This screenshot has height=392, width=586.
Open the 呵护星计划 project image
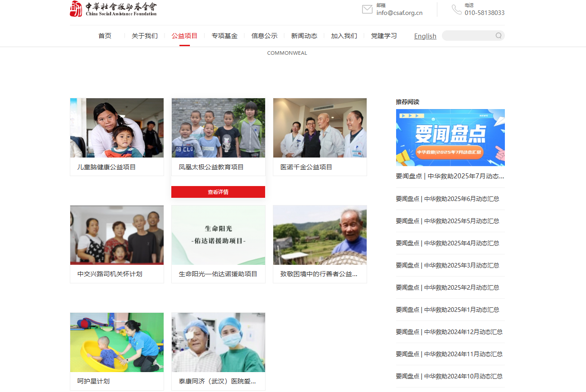coord(117,342)
